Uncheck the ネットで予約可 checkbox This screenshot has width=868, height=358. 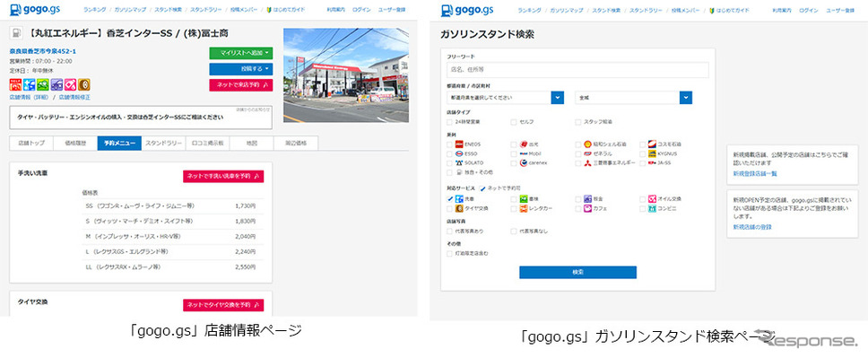pos(483,188)
